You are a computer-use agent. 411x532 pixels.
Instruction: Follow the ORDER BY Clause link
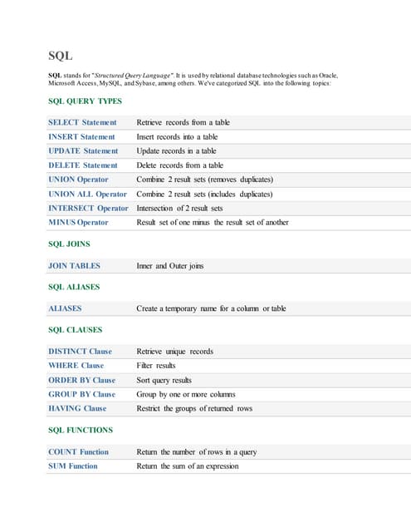click(x=82, y=380)
